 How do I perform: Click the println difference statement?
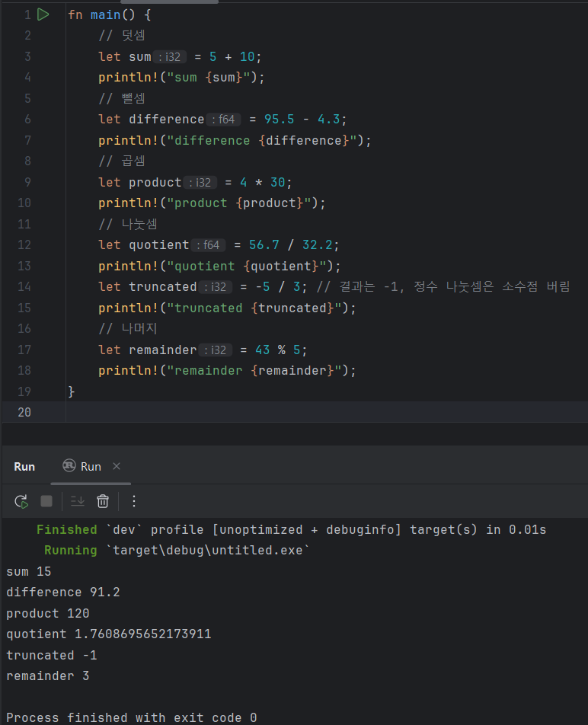235,140
